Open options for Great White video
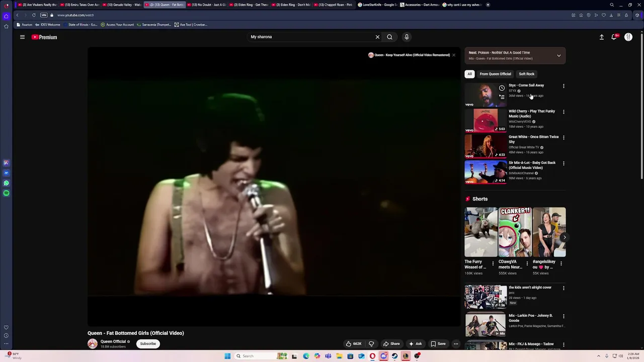The width and height of the screenshot is (644, 362). [x=563, y=137]
